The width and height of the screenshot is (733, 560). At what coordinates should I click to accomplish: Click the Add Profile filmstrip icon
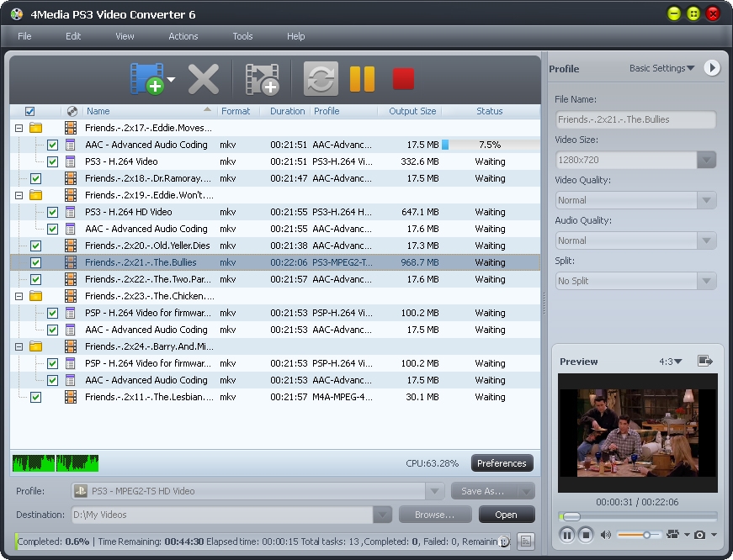(x=261, y=79)
